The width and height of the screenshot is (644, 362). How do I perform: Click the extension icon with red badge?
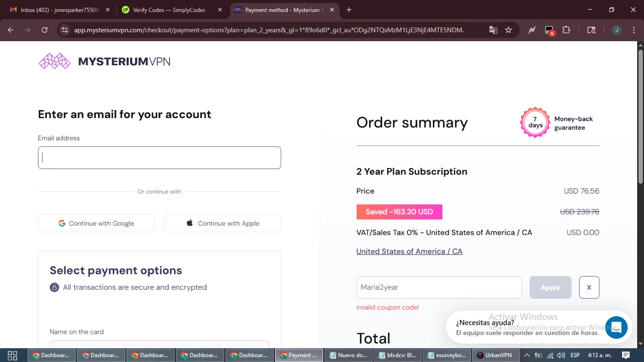coord(549,30)
